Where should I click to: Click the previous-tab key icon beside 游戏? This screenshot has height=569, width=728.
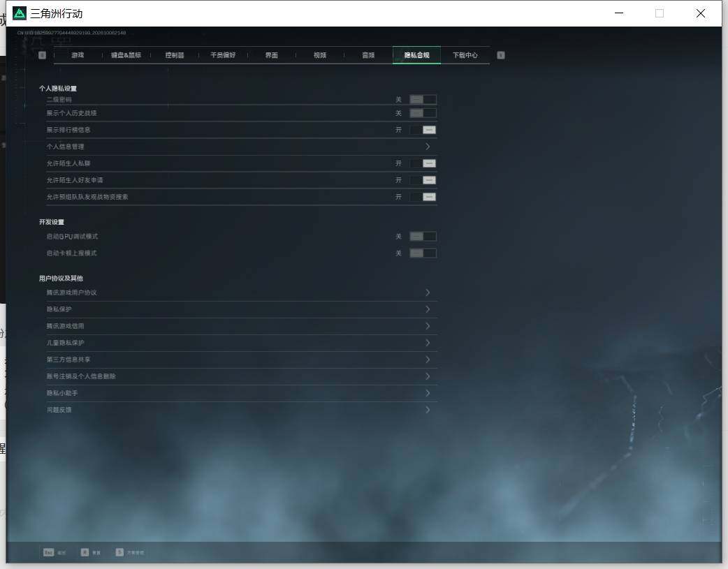[x=42, y=55]
